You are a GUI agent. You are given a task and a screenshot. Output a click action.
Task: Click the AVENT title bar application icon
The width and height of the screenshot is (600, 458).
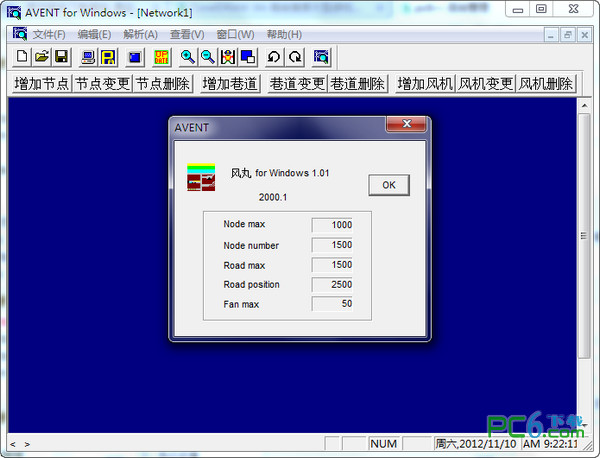point(14,13)
